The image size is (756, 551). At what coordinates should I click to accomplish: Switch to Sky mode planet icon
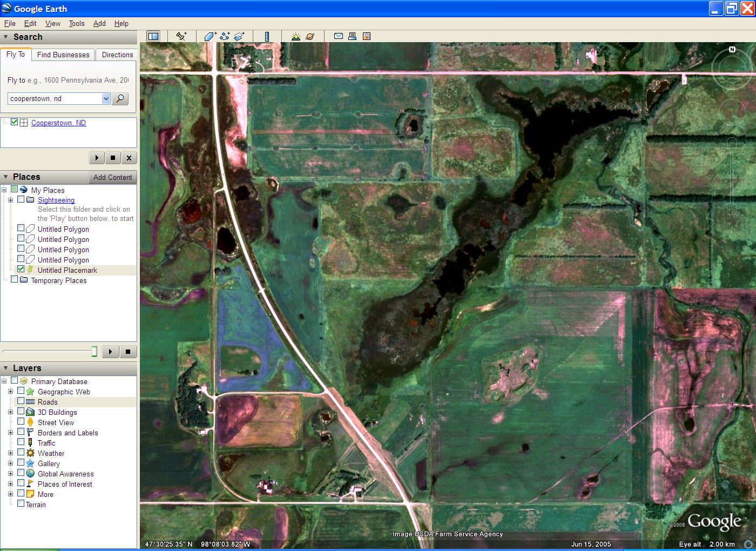[310, 36]
